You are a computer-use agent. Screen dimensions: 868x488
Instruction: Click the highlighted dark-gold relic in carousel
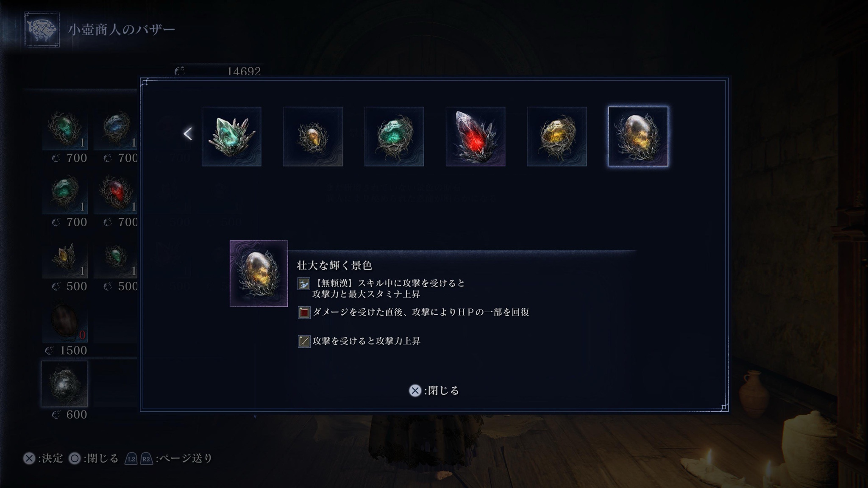pyautogui.click(x=638, y=136)
